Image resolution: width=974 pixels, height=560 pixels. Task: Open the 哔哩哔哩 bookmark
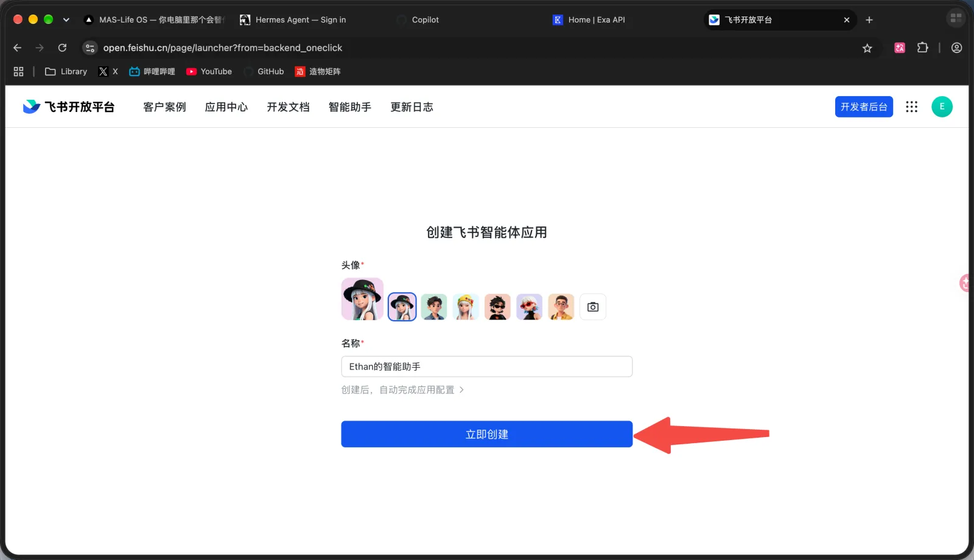[x=152, y=71]
